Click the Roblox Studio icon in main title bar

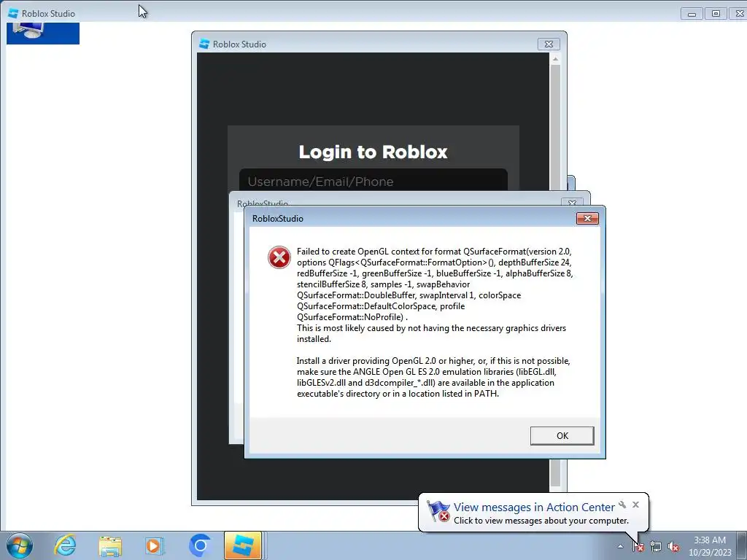(13, 13)
